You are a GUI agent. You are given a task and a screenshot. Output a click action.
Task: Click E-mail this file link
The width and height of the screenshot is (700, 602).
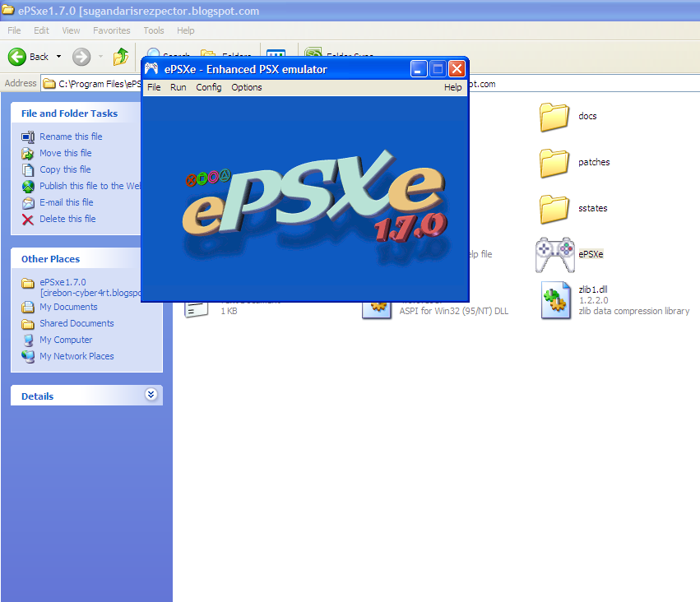tap(67, 202)
